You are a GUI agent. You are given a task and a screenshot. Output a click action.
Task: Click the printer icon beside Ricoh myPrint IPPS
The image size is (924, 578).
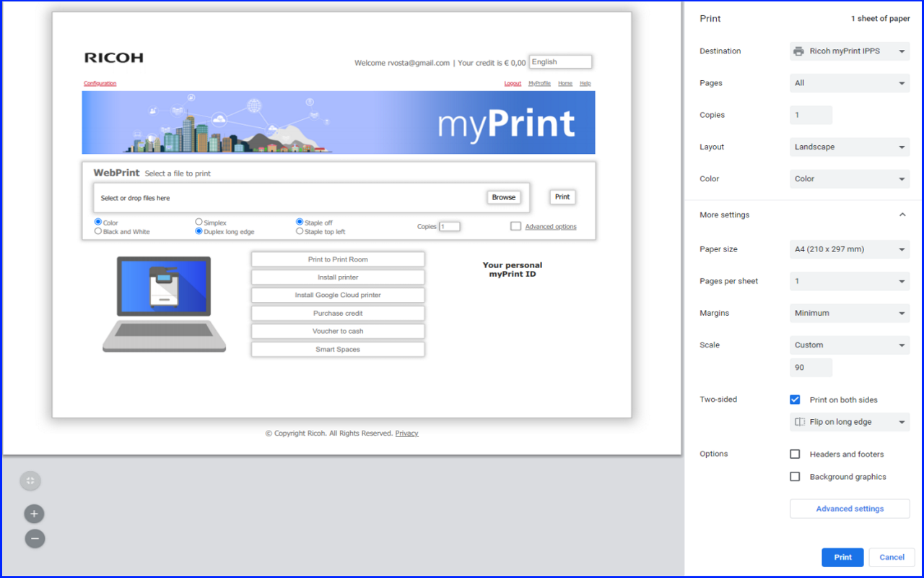(798, 51)
